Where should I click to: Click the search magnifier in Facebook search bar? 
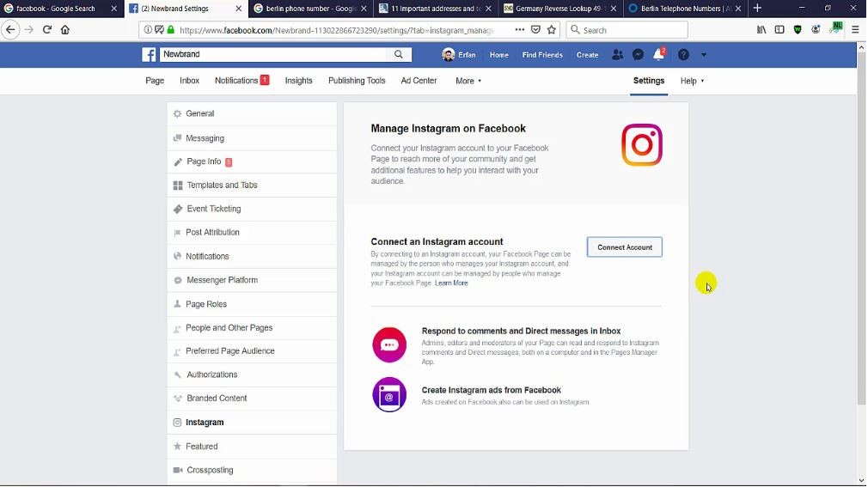pos(399,55)
